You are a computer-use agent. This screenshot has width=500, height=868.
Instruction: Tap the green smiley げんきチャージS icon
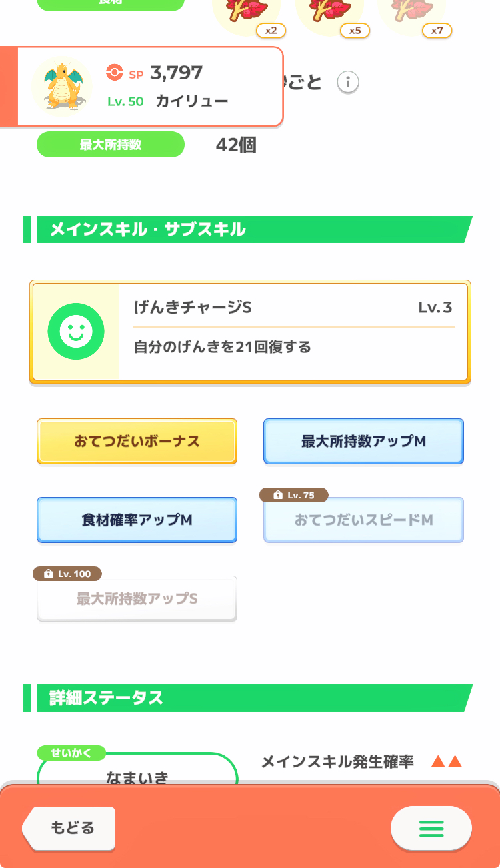point(75,332)
